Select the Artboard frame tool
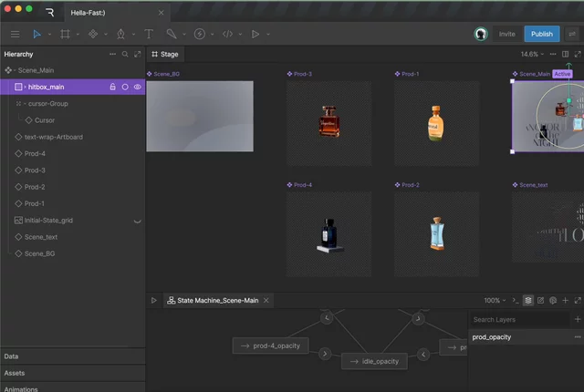The width and height of the screenshot is (584, 392). tap(65, 35)
